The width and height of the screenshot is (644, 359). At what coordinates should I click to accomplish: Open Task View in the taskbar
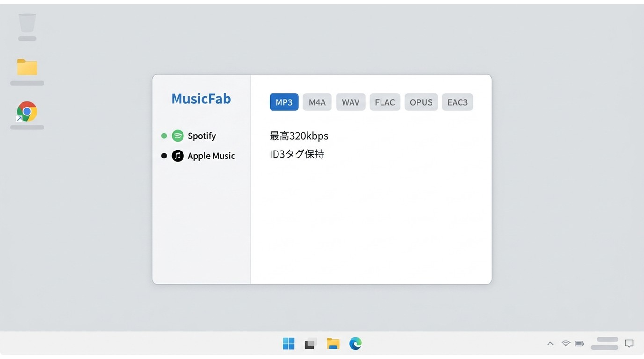[x=311, y=344]
